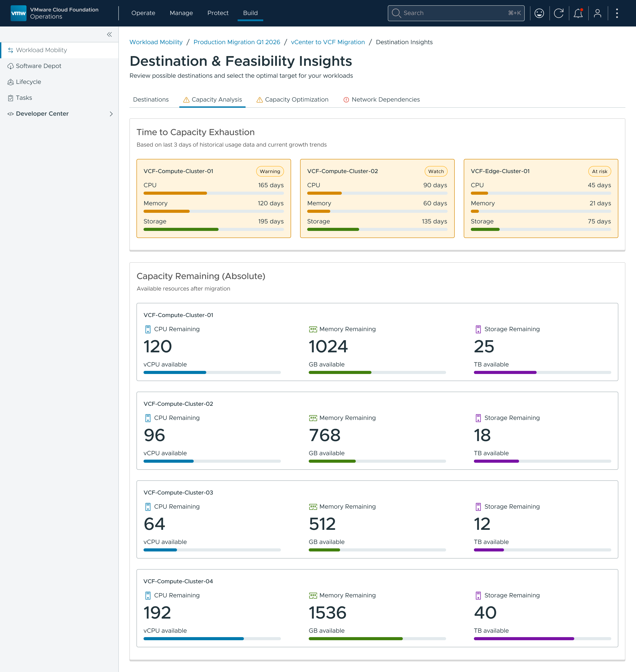Select the Capacity Analysis tab
Image resolution: width=636 pixels, height=672 pixels.
pyautogui.click(x=212, y=100)
